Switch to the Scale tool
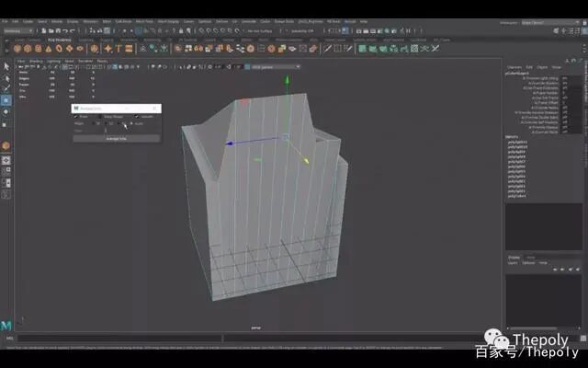This screenshot has width=588, height=368. [x=6, y=124]
